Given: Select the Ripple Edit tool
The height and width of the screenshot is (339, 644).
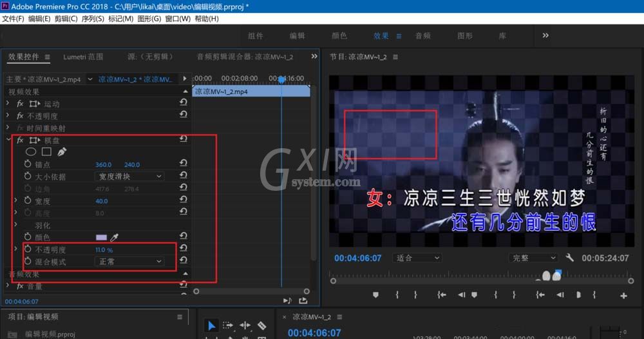Looking at the screenshot, I should click(x=245, y=325).
